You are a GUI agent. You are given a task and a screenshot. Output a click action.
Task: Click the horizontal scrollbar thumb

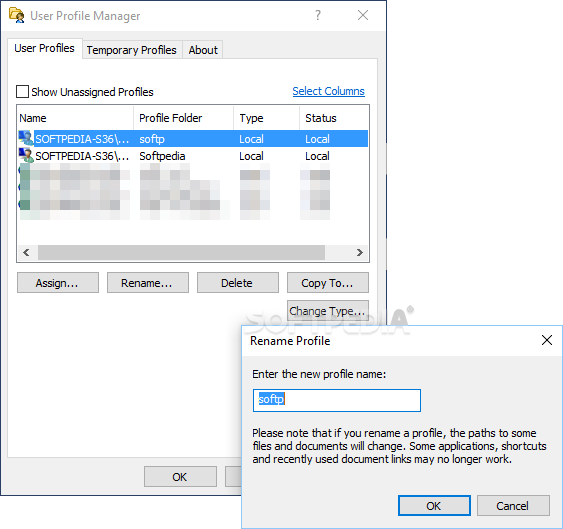pyautogui.click(x=181, y=252)
